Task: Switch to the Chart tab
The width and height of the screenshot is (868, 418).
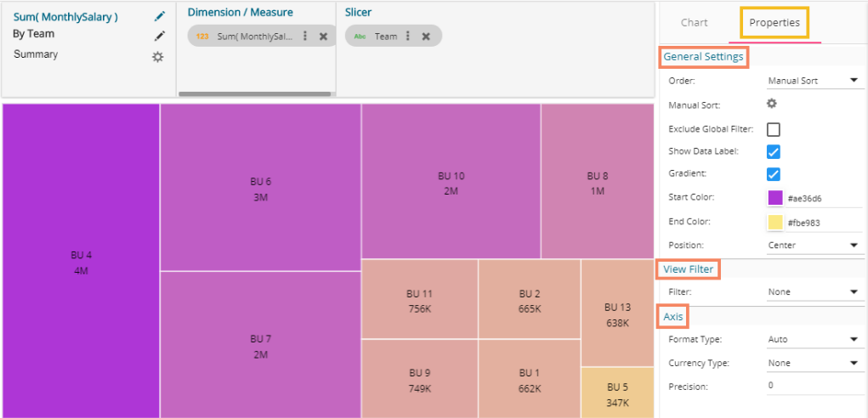Action: coord(694,23)
